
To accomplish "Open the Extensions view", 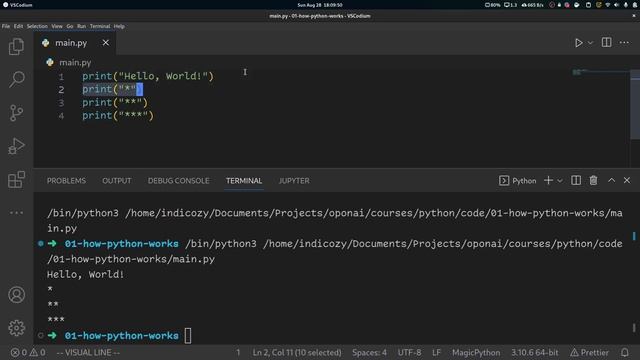I will click(x=16, y=179).
